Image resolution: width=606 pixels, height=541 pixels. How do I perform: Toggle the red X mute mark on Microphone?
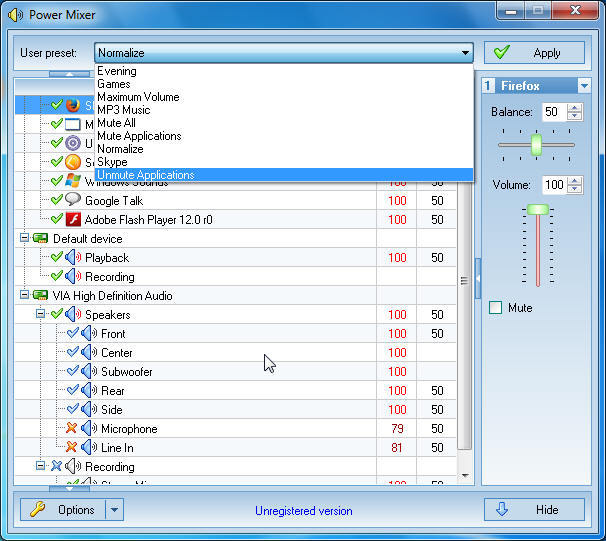(72, 429)
